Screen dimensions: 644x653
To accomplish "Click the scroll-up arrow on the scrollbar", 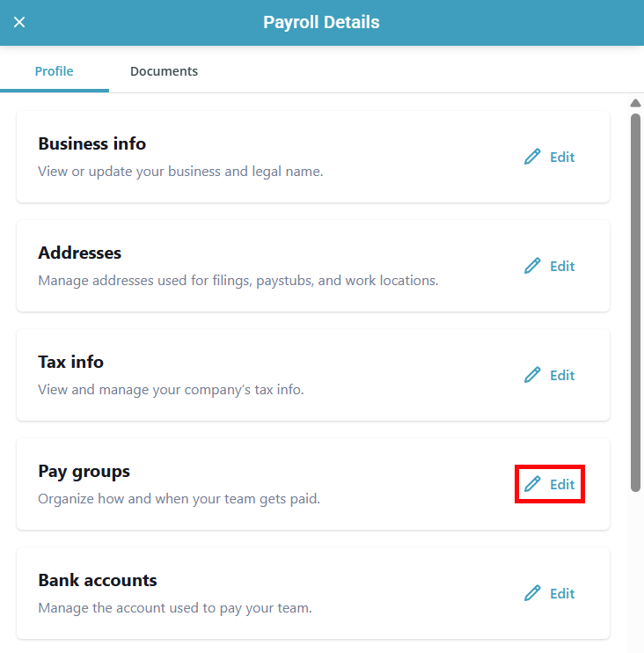I will tap(635, 103).
